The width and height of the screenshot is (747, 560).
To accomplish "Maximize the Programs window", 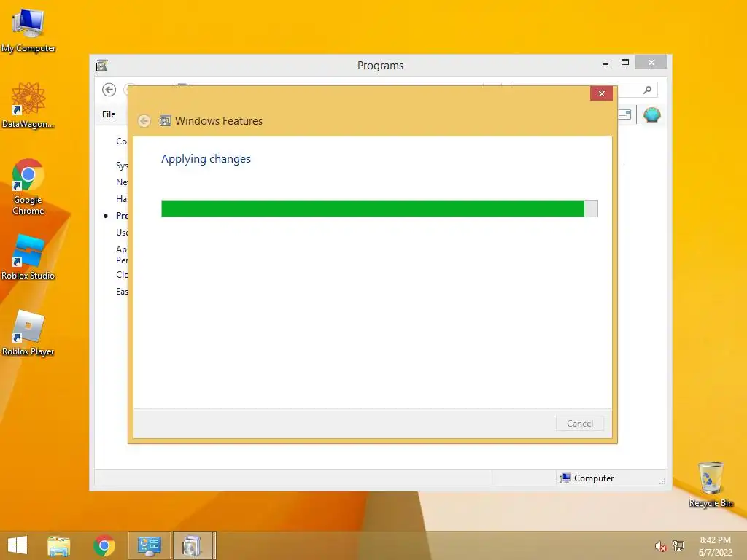I will [x=625, y=63].
